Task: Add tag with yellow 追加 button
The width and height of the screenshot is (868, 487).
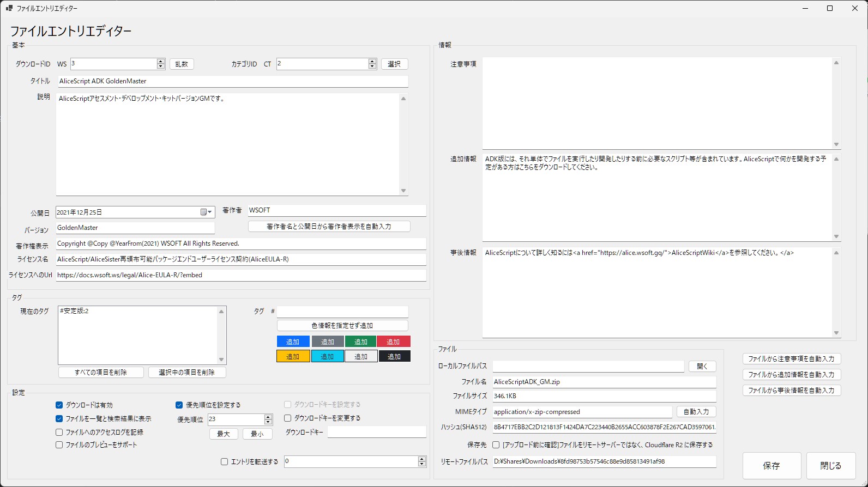Action: (293, 357)
